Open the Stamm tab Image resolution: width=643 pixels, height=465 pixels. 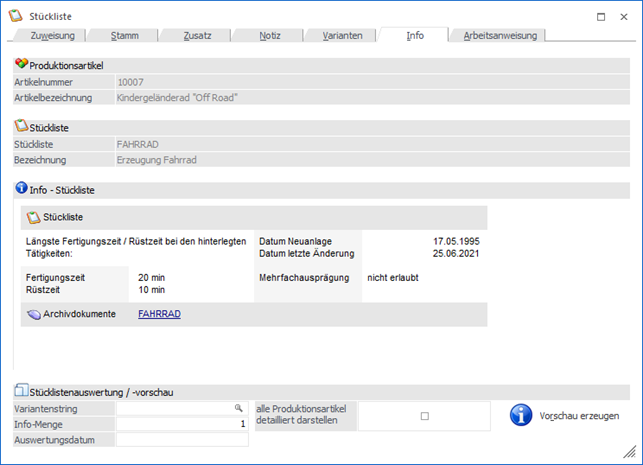(125, 36)
